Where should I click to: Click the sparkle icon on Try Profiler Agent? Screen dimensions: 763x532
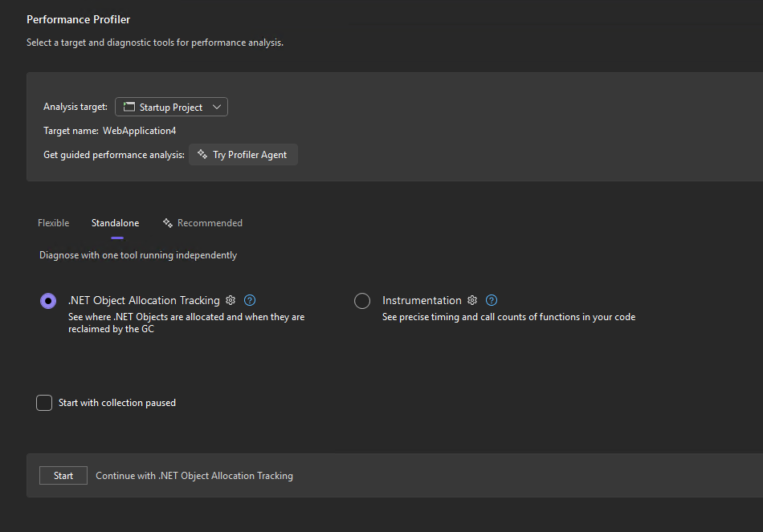203,154
